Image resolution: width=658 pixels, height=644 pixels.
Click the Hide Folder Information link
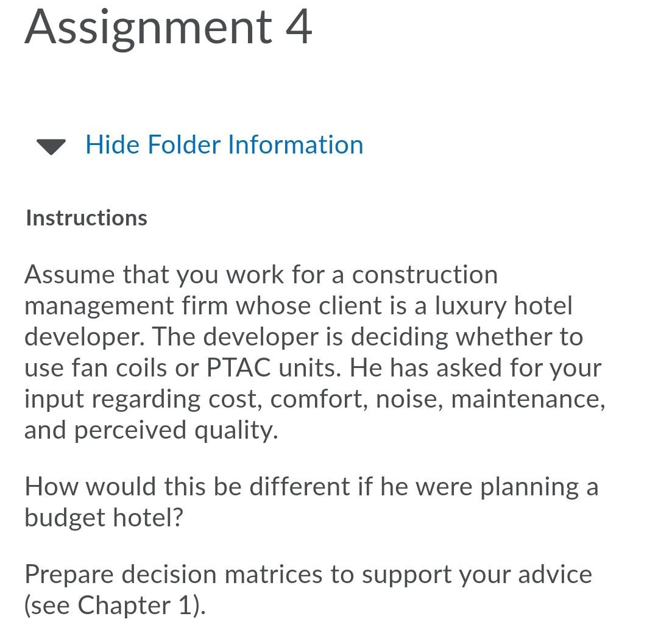225,145
